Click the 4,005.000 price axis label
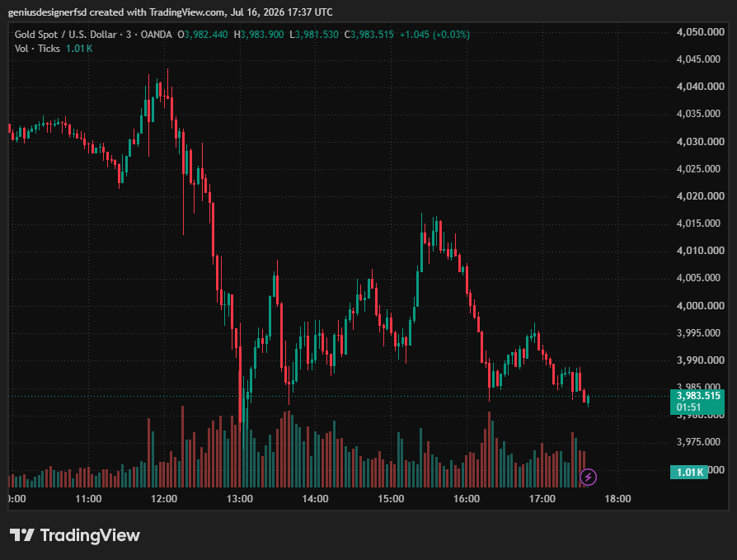Screen dimensions: 737x560 tap(698, 278)
